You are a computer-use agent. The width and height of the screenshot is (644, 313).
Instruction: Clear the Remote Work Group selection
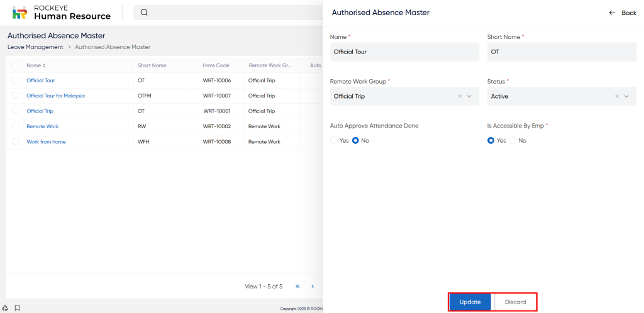pyautogui.click(x=460, y=96)
